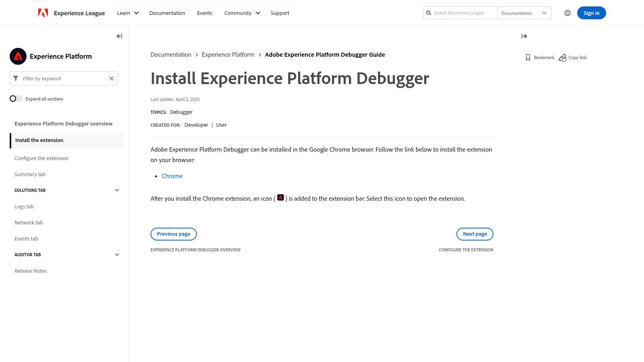Expand the Auditor Tab section

pos(117,254)
